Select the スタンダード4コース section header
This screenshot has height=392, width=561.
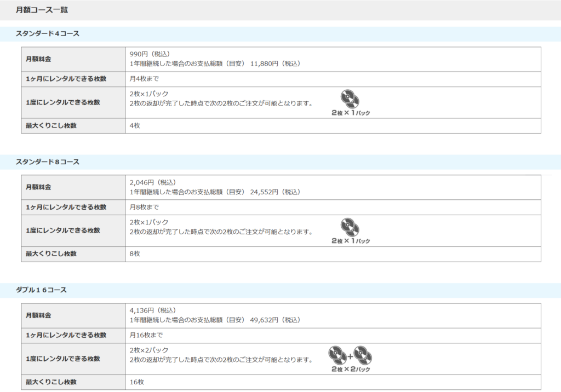tap(48, 34)
